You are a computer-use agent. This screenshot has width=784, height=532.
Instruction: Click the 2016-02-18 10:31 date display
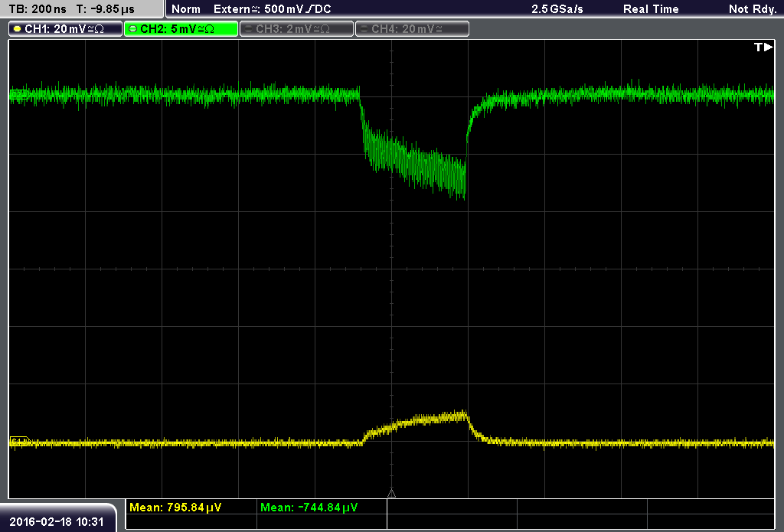tap(57, 522)
